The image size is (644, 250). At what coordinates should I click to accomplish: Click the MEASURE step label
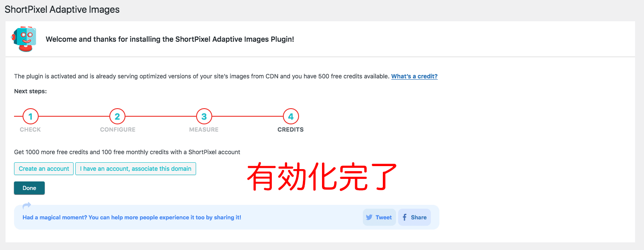click(x=204, y=129)
